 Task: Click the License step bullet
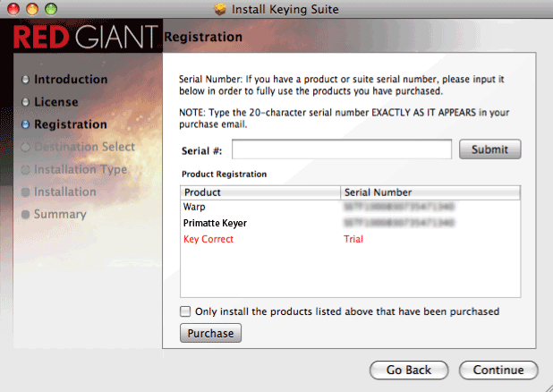(x=25, y=102)
